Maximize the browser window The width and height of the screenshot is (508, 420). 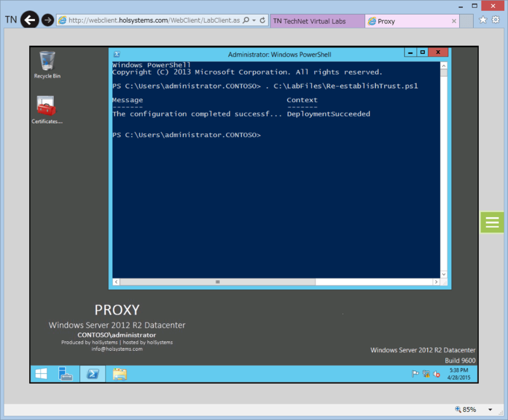pyautogui.click(x=474, y=6)
